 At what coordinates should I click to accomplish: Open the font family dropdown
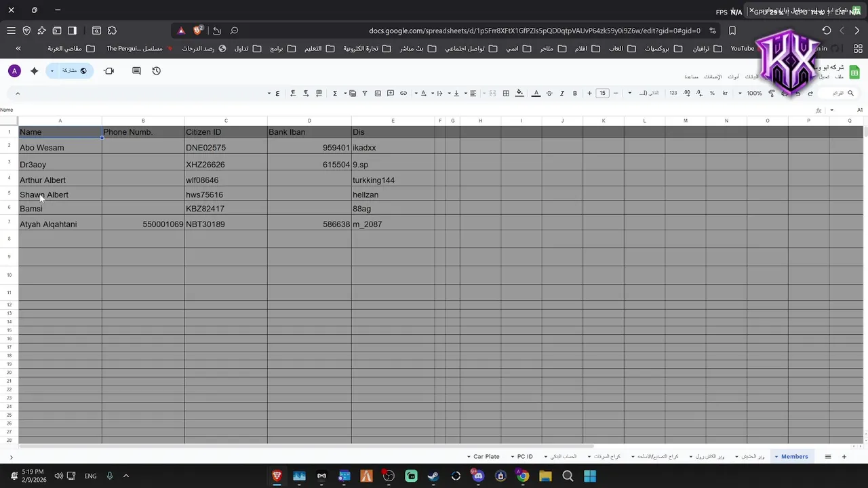tap(644, 93)
